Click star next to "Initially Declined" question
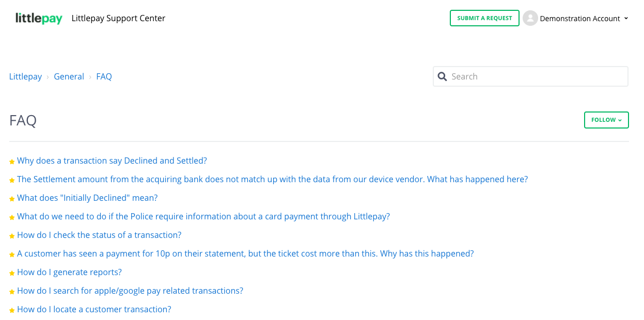This screenshot has width=644, height=320. point(12,199)
